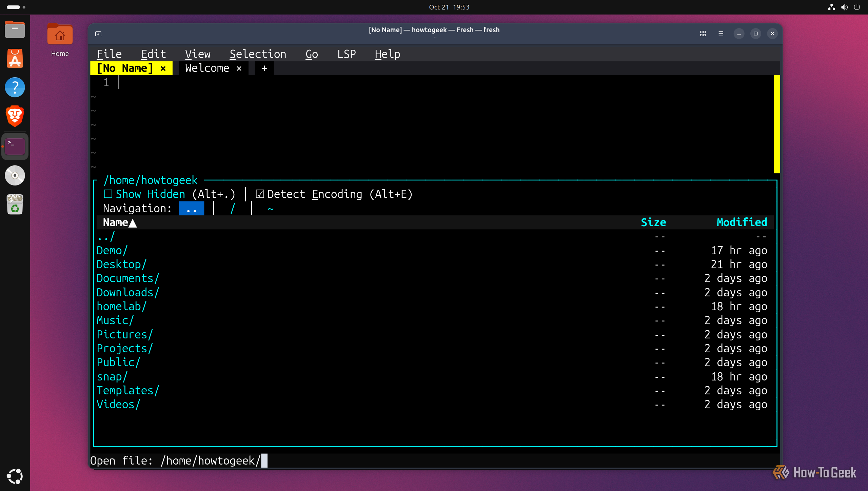Click the new terminal tab icon

point(98,34)
